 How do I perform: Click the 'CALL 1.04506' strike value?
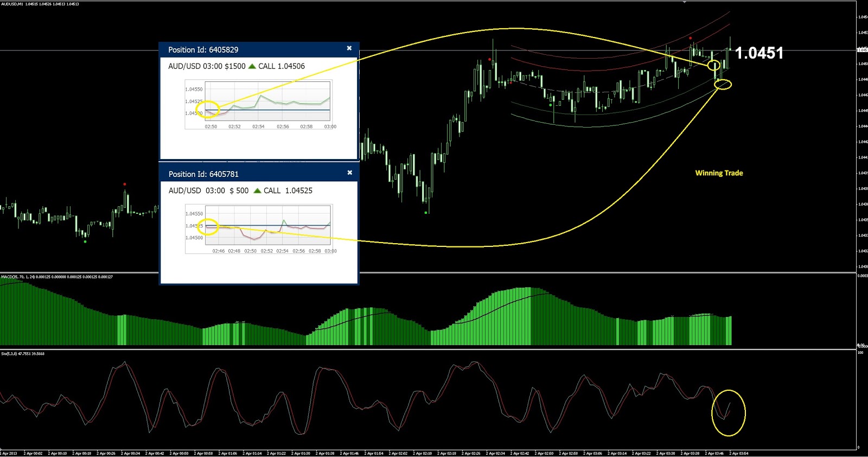coord(282,66)
